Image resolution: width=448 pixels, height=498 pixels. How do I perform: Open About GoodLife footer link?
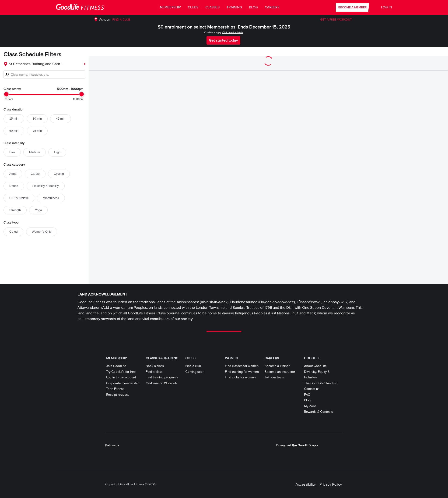tap(315, 366)
